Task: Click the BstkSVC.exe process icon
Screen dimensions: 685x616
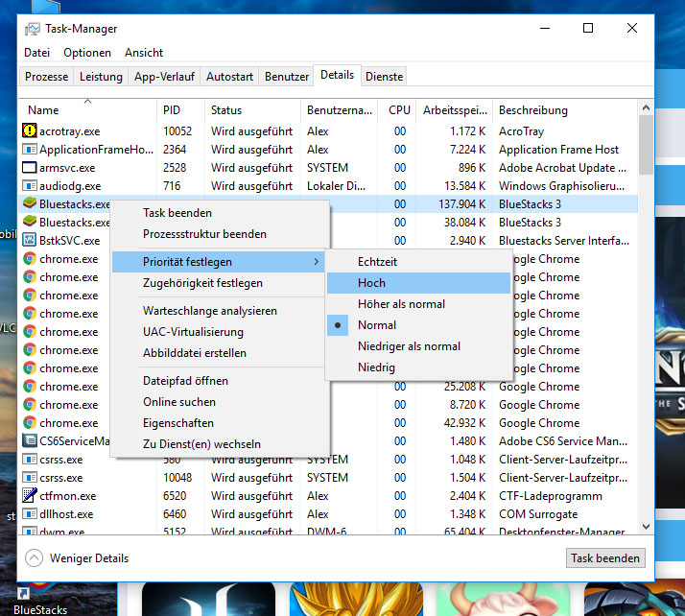Action: pos(30,240)
